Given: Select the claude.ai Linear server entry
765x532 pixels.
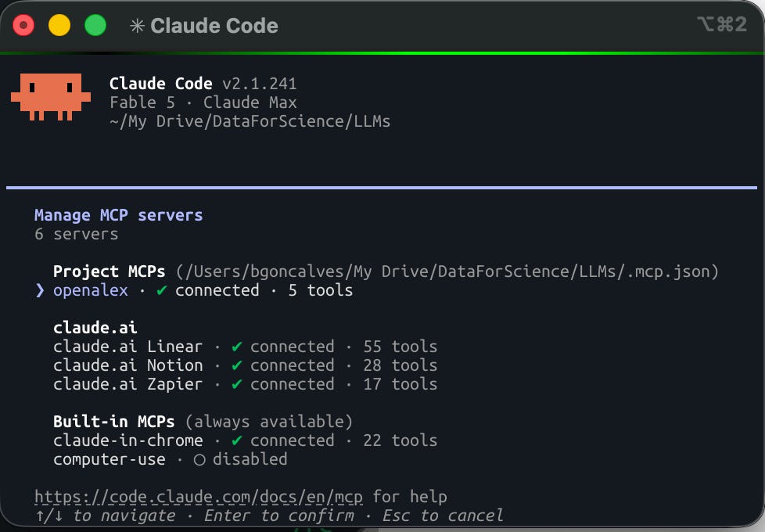Looking at the screenshot, I should tap(246, 347).
